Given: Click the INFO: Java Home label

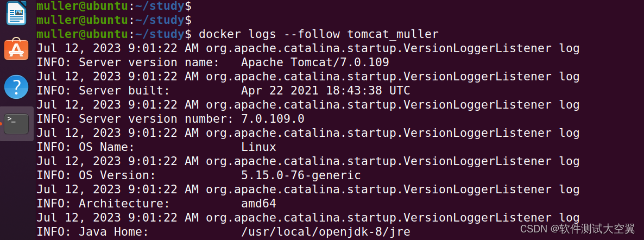Looking at the screenshot, I should click(x=92, y=232).
